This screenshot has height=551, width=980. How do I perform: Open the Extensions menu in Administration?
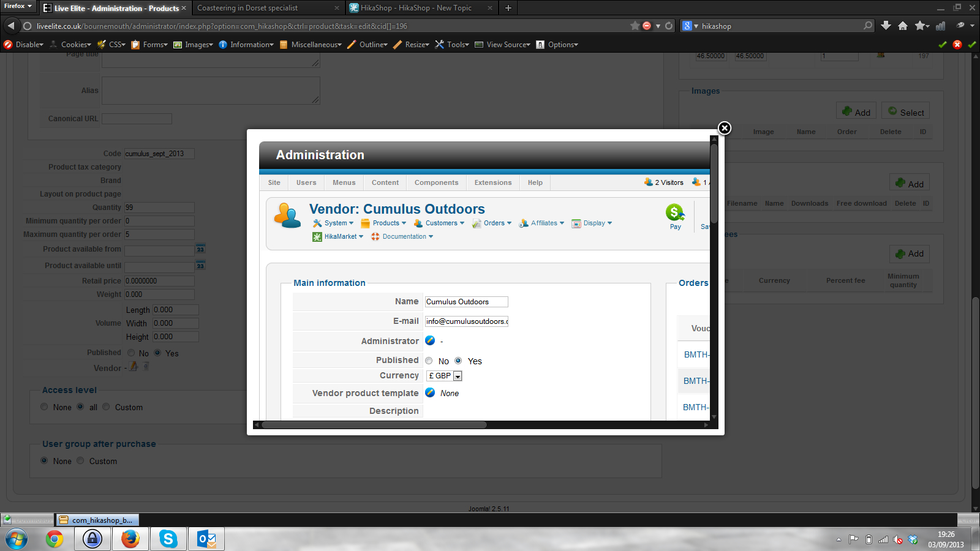tap(493, 182)
